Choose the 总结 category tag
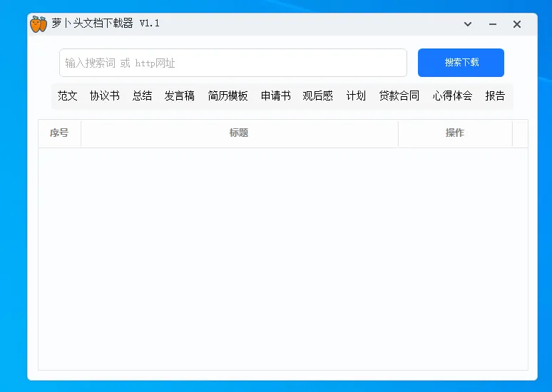Viewport: 552px width, 392px height. pyautogui.click(x=142, y=96)
